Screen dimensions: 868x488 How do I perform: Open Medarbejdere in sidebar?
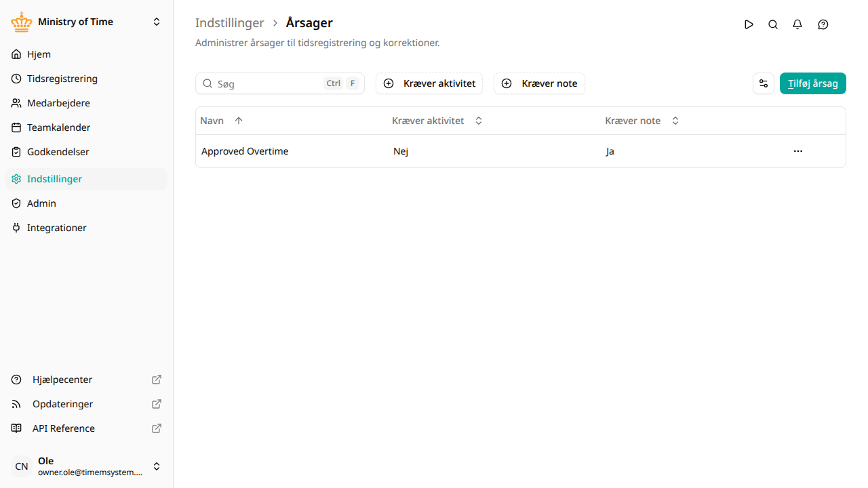point(86,103)
